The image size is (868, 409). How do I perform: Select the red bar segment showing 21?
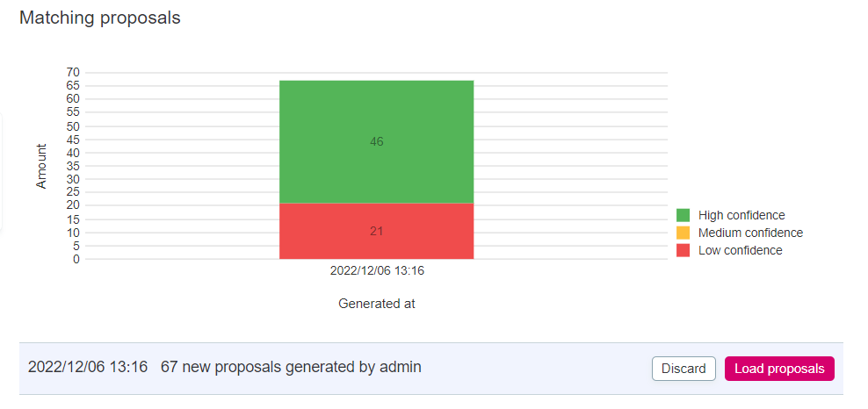pyautogui.click(x=376, y=232)
